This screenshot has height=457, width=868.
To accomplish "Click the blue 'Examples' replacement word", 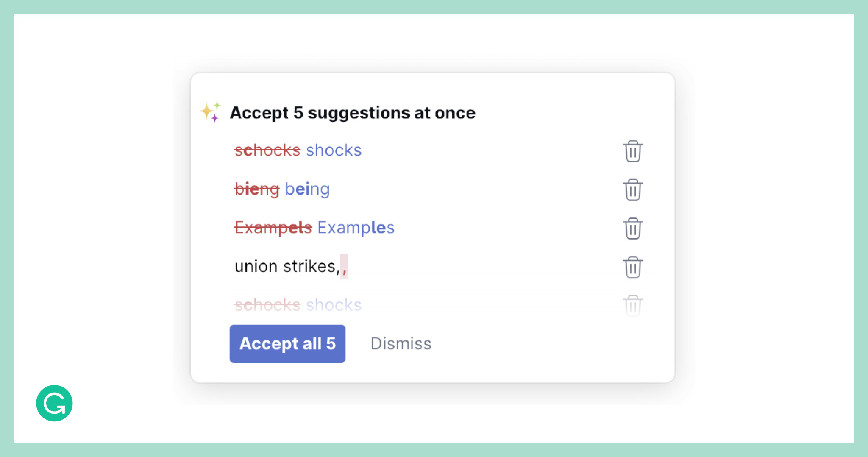I will [356, 228].
